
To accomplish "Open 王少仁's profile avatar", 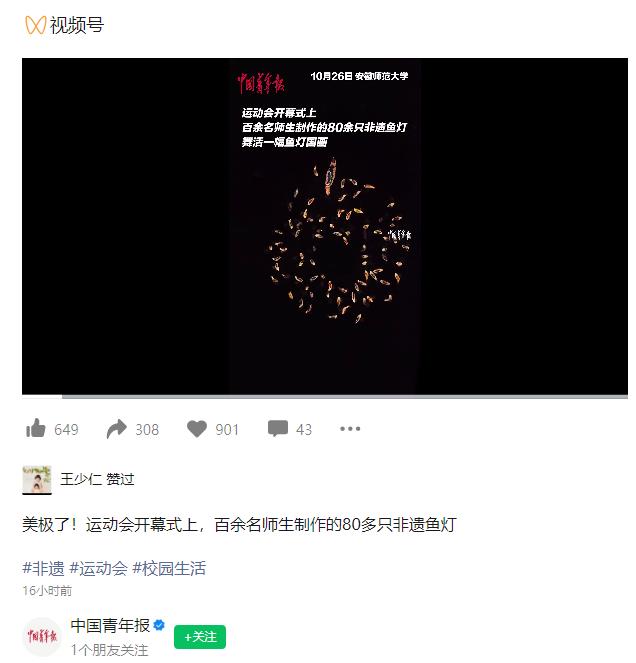I will pos(37,479).
